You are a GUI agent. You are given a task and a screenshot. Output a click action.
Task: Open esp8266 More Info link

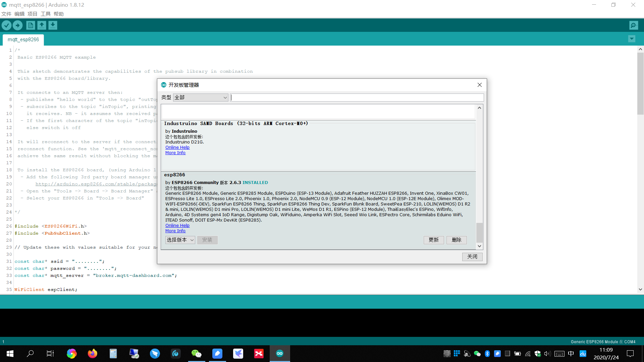(x=175, y=231)
